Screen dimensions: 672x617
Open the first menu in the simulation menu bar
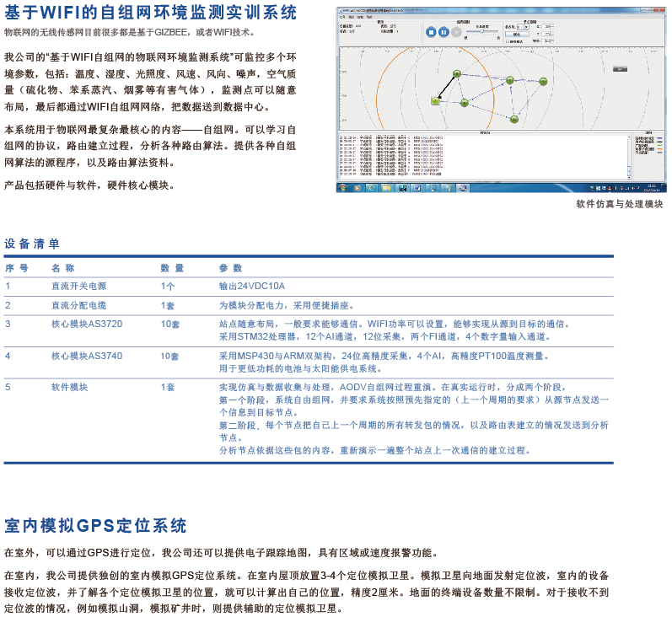[x=342, y=17]
